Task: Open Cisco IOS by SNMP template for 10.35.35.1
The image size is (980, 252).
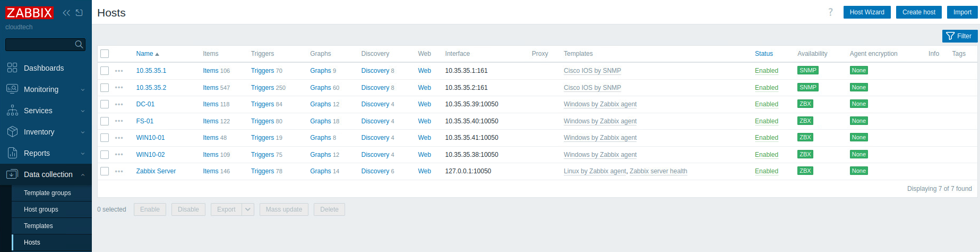Action: point(592,71)
